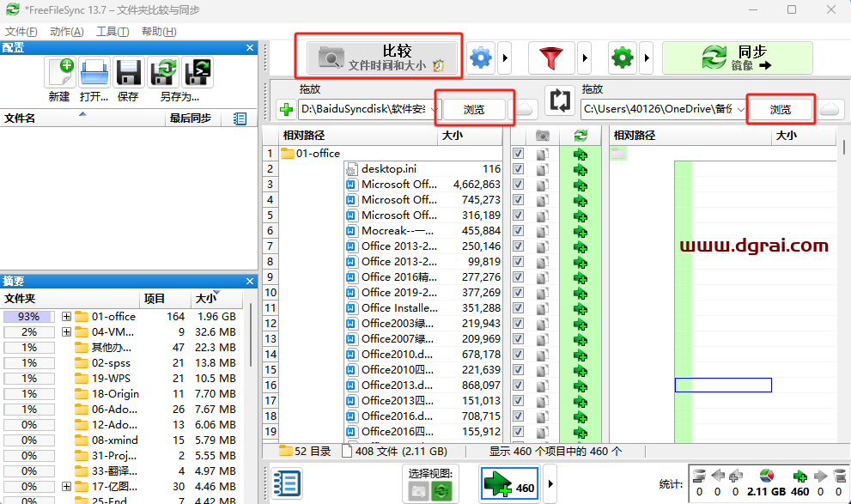This screenshot has width=851, height=504.
Task: Uncheck the checkbox for 01-office row
Action: [x=519, y=154]
